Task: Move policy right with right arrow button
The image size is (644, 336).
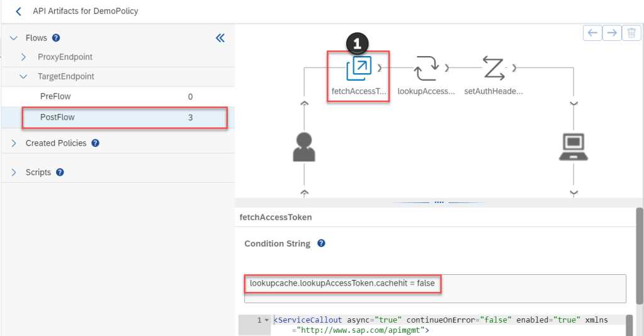Action: click(x=611, y=33)
